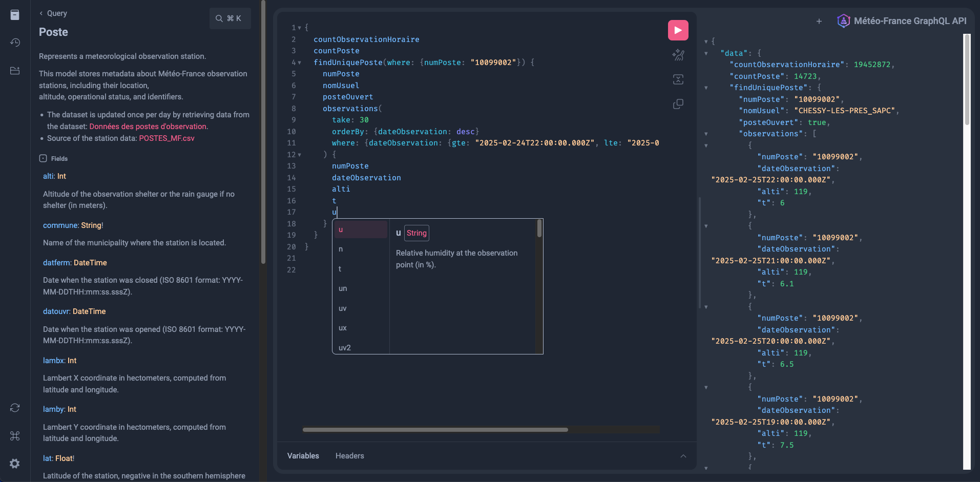Open the POSTES_MF.csv source link
980x482 pixels.
[166, 138]
